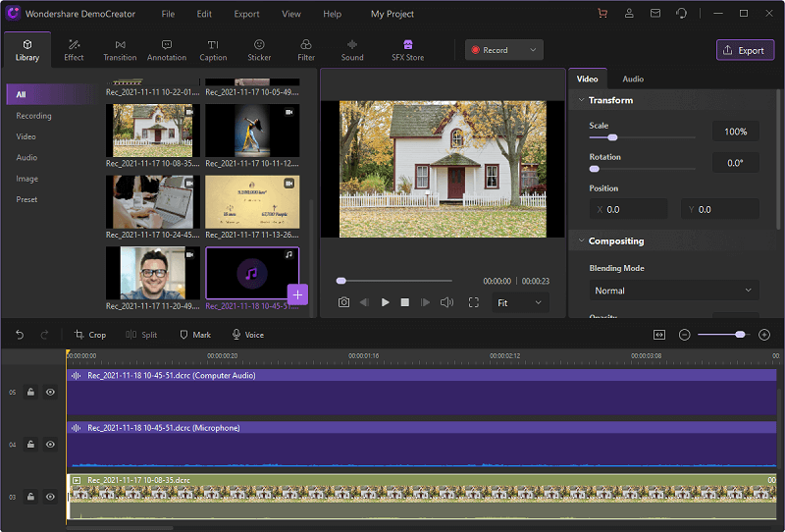Fit timeline to window icon
Screen dimensions: 785x532
point(659,335)
